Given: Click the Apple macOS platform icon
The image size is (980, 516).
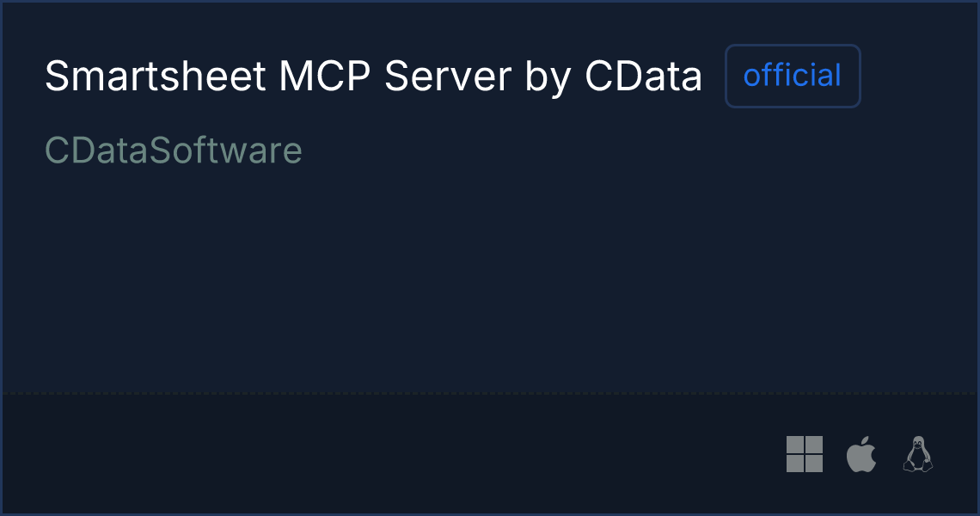Looking at the screenshot, I should [861, 454].
